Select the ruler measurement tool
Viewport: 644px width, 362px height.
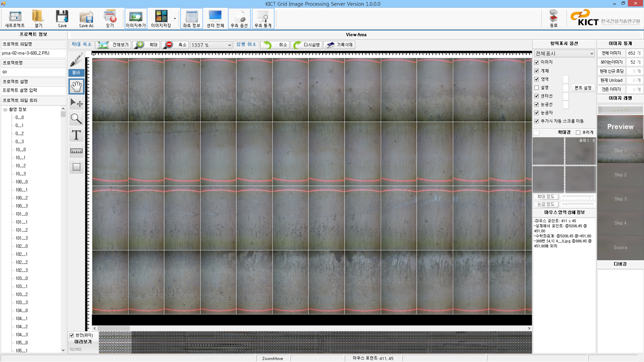click(x=76, y=151)
